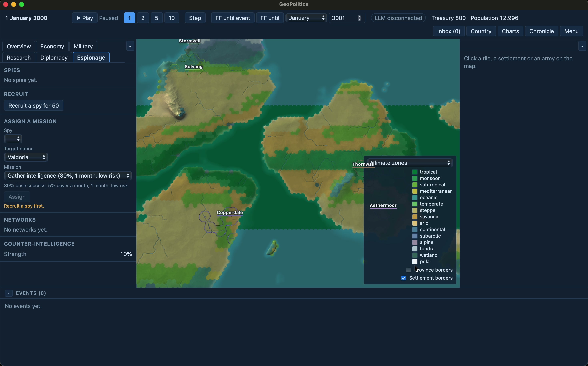Open the January month dropdown
Viewport: 588px width, 366px height.
[x=306, y=18]
